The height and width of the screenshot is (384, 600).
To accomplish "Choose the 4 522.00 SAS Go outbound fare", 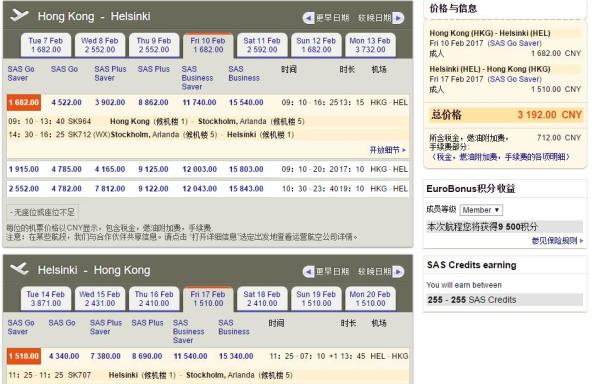I will [x=67, y=103].
